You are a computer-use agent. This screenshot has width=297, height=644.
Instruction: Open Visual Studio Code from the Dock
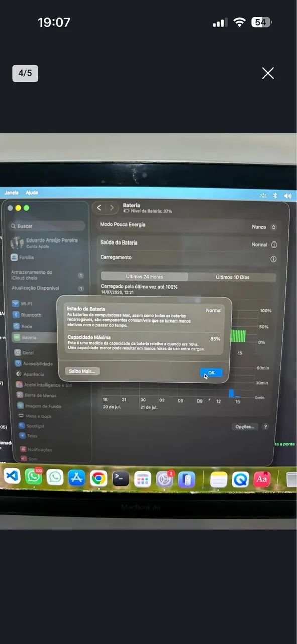(x=12, y=476)
